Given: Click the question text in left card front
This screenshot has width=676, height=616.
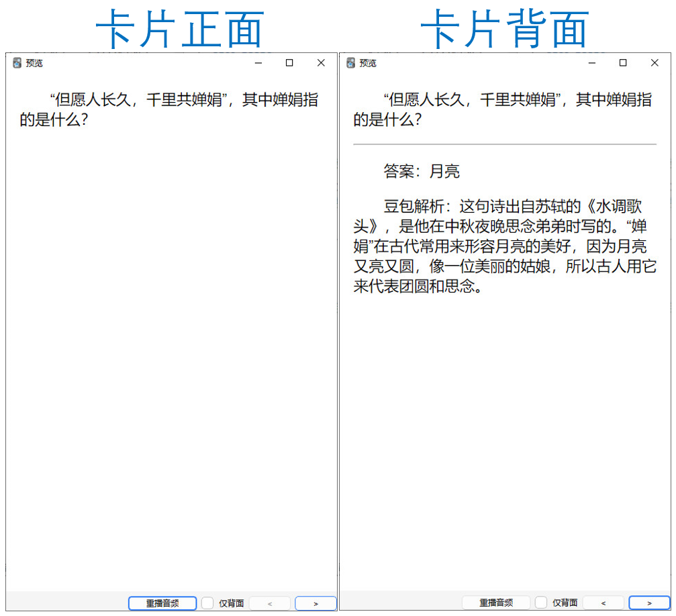Looking at the screenshot, I should pyautogui.click(x=169, y=109).
